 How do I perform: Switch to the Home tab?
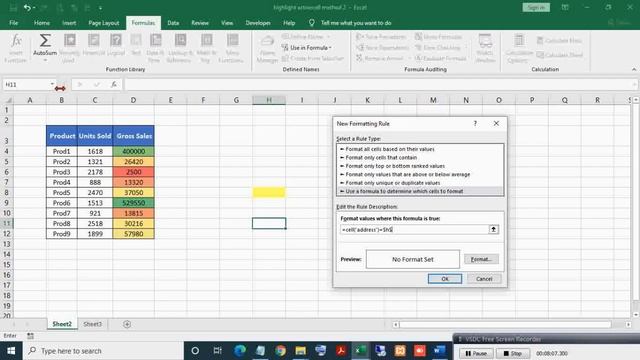(42, 23)
